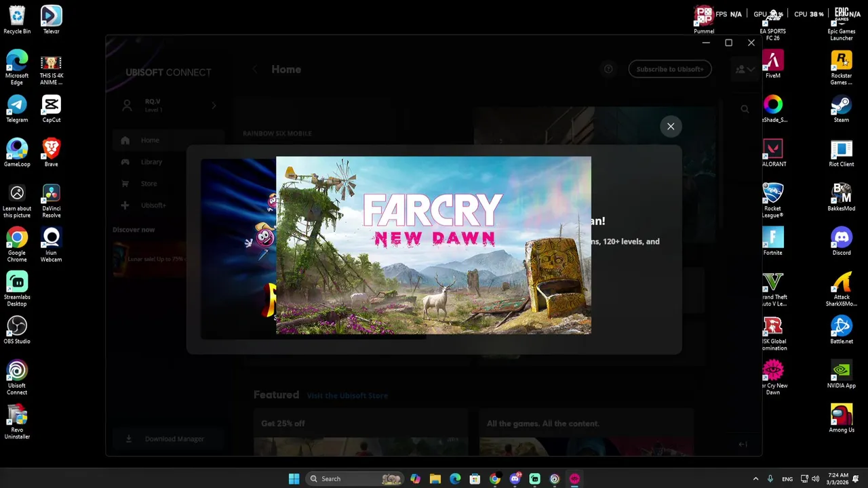This screenshot has width=868, height=488.
Task: Click the Home house icon in sidebar
Action: pyautogui.click(x=125, y=140)
